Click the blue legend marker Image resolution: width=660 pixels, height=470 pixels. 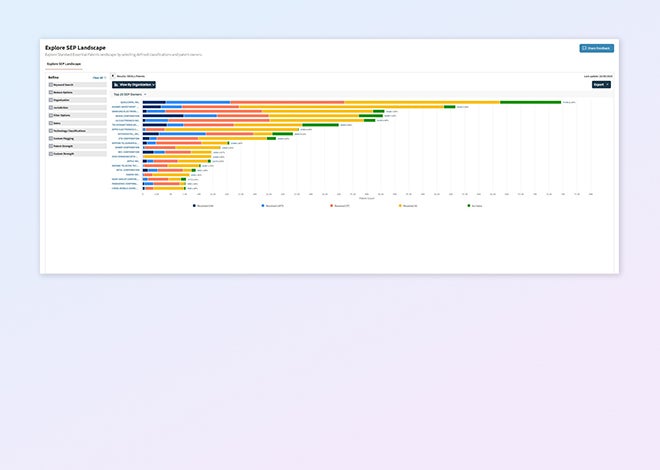point(262,205)
